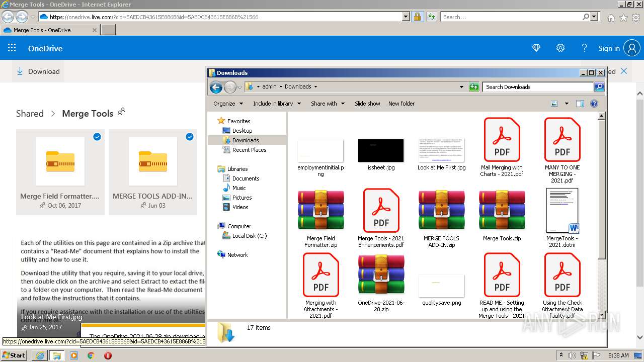Open OneDrive app launcher grid
644x362 pixels.
point(12,48)
